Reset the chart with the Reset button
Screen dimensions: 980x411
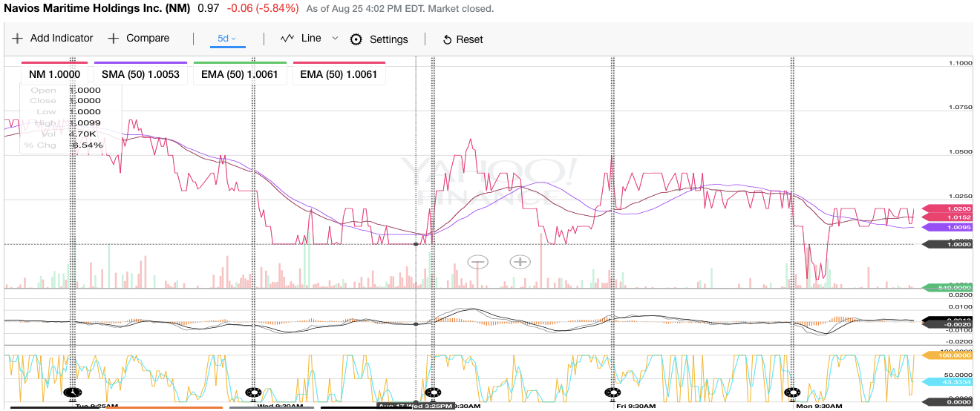(463, 39)
